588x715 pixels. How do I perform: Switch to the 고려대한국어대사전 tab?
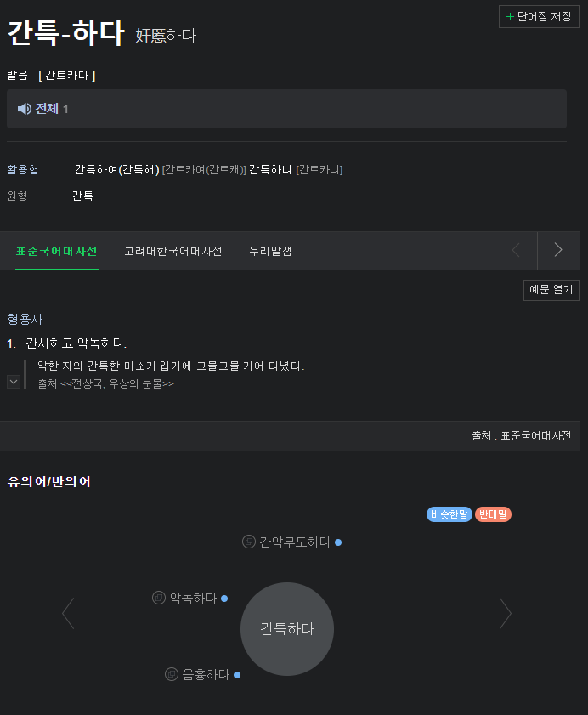pos(172,252)
